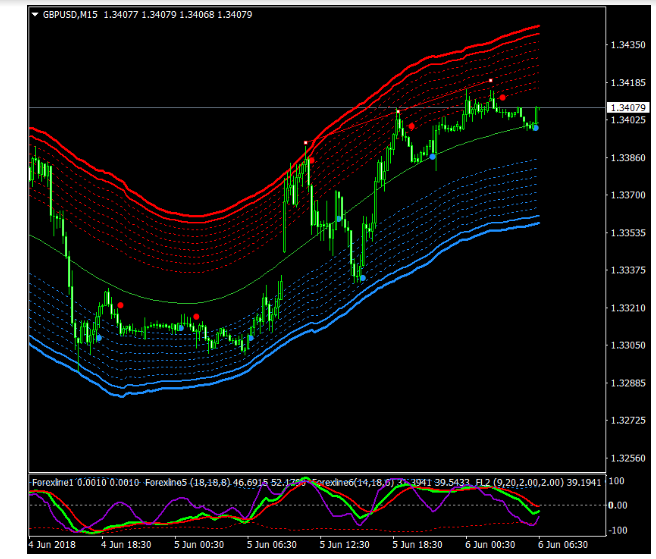
Task: Click the 100 level on oscillator scale
Action: (616, 481)
